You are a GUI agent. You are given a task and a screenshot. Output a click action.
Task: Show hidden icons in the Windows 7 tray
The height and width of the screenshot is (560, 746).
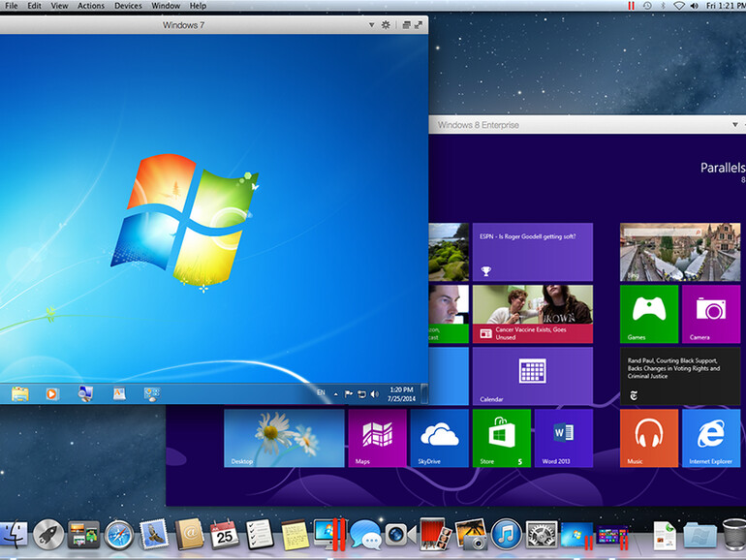click(336, 394)
